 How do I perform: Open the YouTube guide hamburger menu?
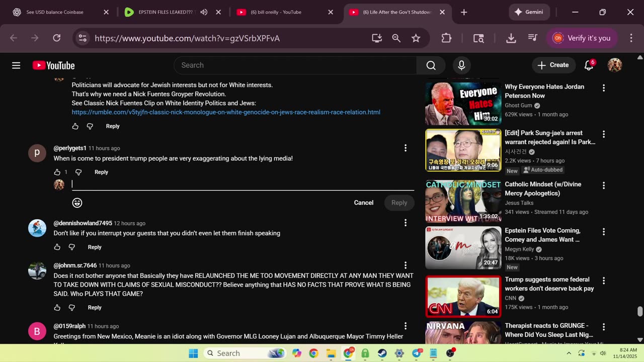pos(16,65)
